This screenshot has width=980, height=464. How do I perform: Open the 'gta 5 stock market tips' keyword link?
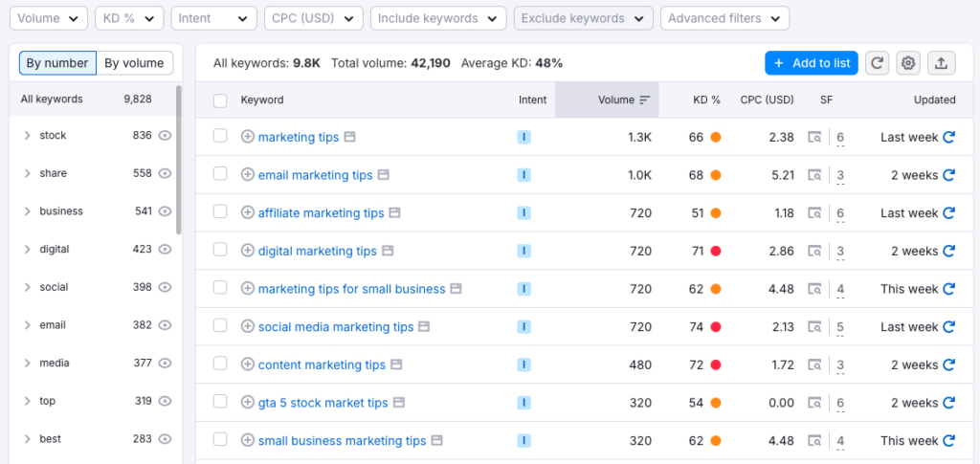[323, 403]
